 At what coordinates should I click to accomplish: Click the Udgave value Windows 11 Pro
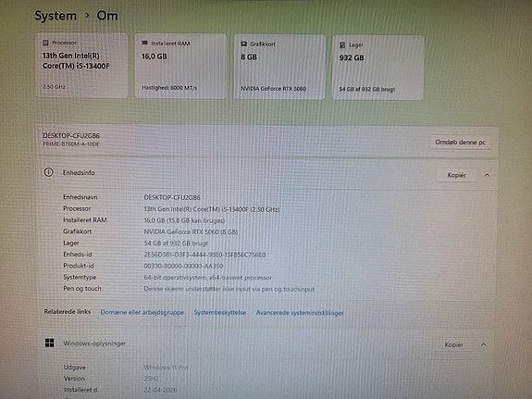pos(166,368)
